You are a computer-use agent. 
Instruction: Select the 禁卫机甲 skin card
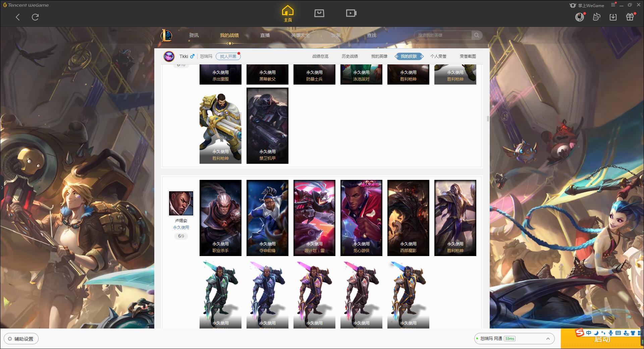pyautogui.click(x=267, y=126)
